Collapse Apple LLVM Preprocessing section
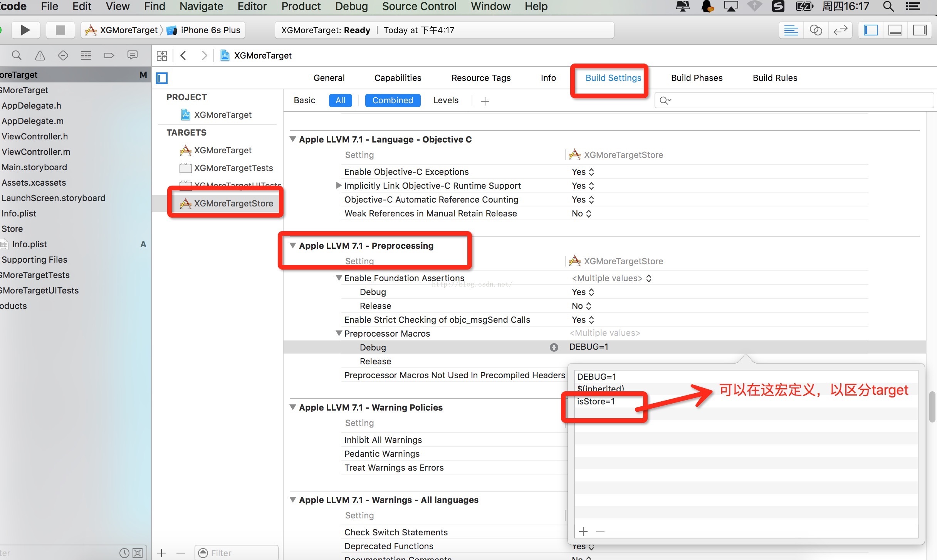Screen dimensions: 937x560 point(293,245)
